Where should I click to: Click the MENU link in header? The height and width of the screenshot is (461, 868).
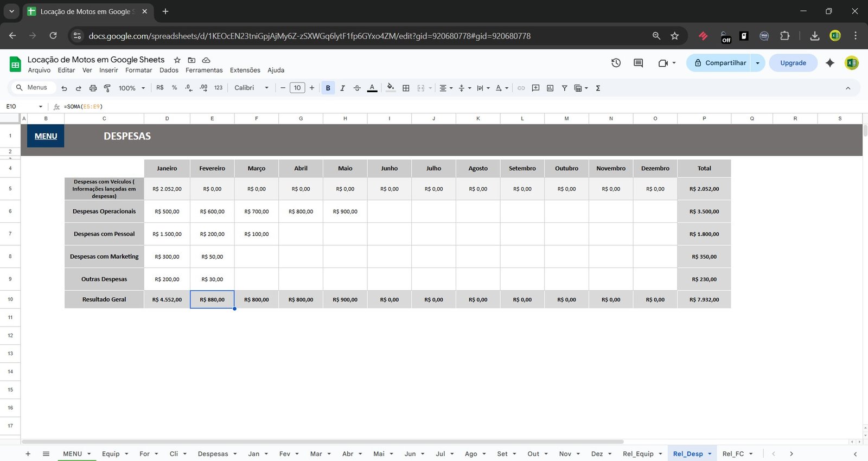46,136
